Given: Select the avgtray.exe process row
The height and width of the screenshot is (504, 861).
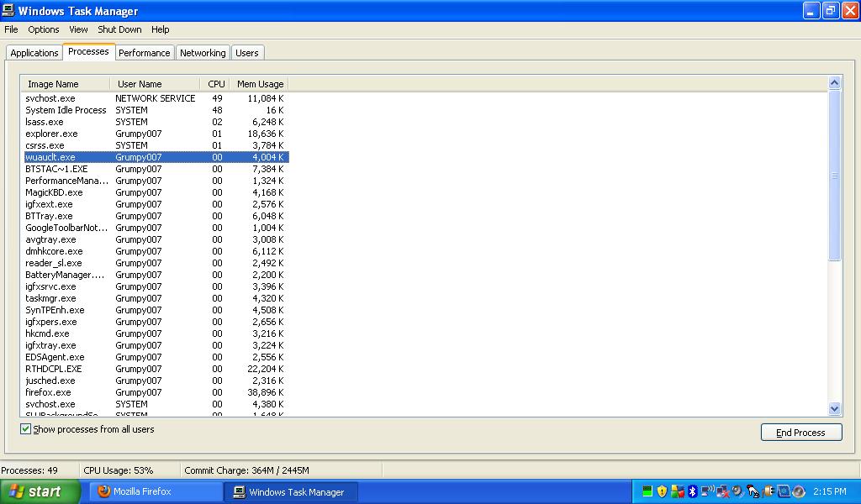Looking at the screenshot, I should [155, 239].
